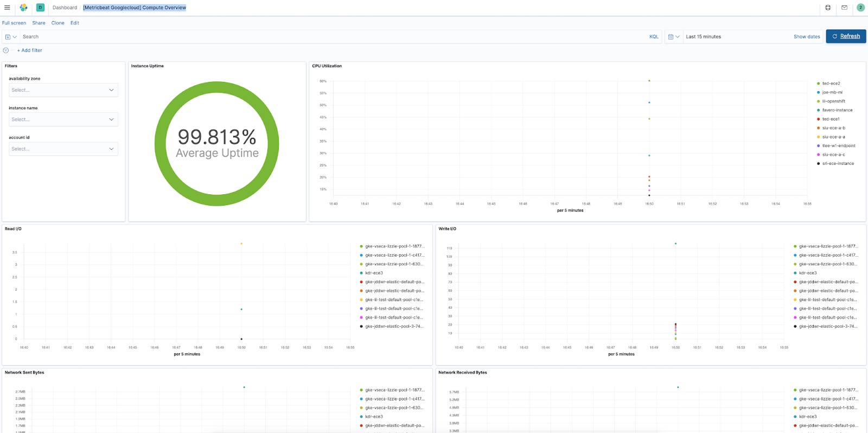Refresh the dashboard data
868x433 pixels.
coord(846,36)
